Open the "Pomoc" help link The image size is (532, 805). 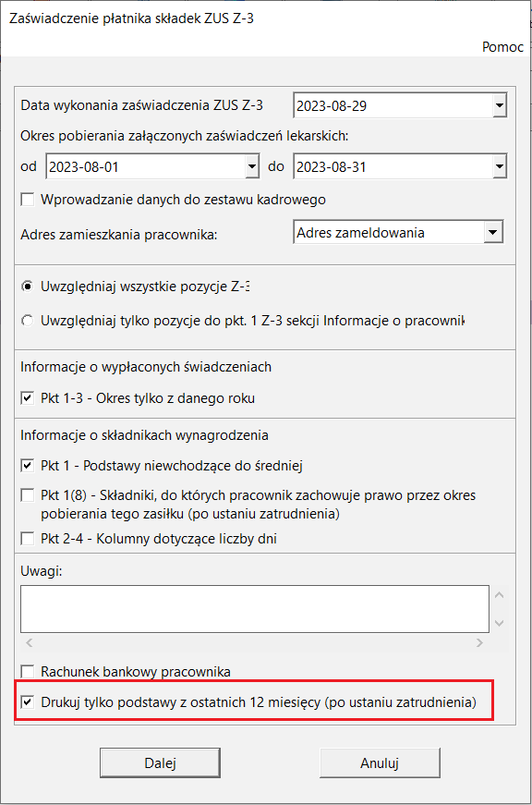502,46
